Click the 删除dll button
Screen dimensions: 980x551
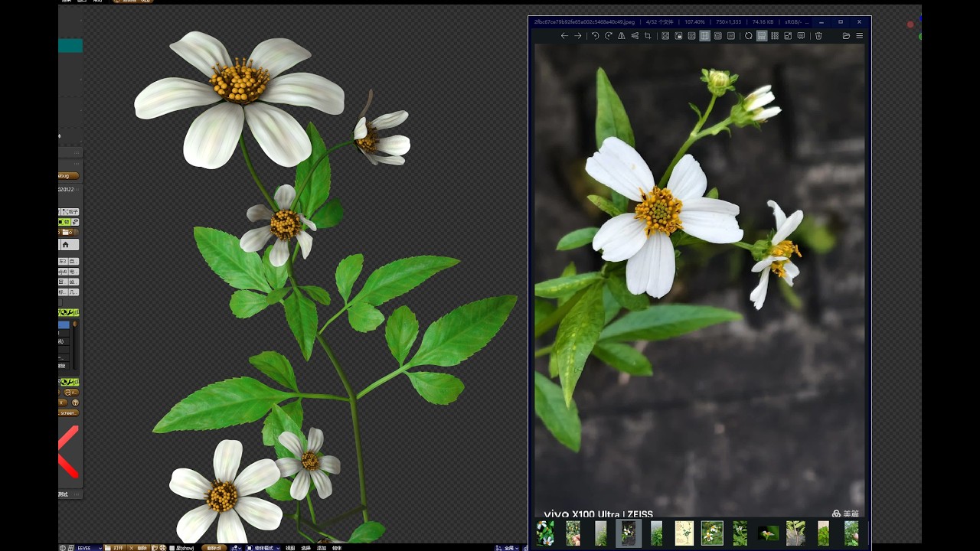(214, 548)
